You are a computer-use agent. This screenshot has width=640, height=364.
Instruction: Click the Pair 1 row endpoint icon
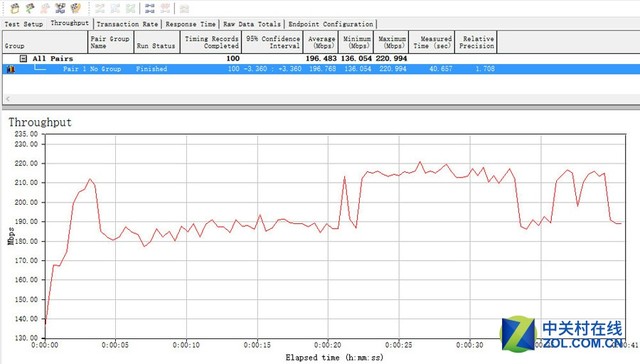click(11, 69)
